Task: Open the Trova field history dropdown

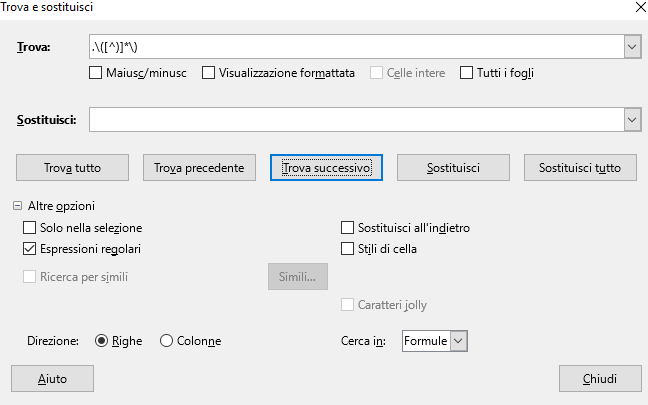Action: 632,47
